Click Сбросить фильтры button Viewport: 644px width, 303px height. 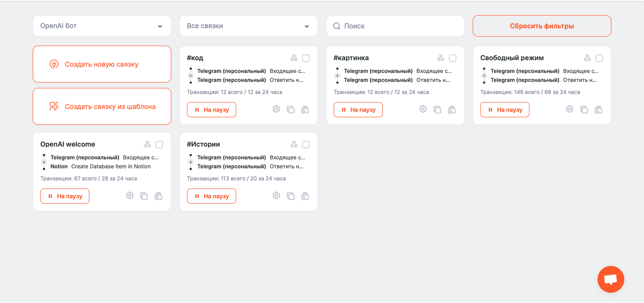tap(542, 26)
